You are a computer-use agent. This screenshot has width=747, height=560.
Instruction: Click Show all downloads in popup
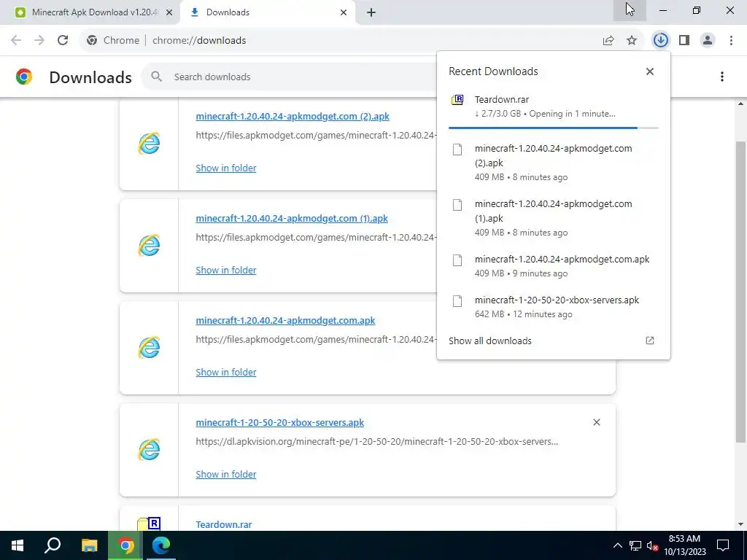click(x=489, y=341)
